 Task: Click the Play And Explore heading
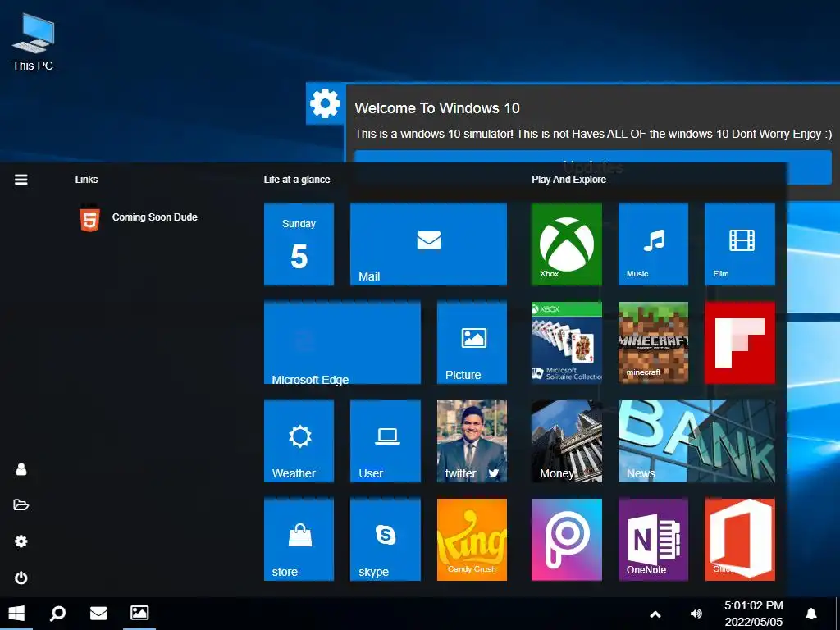point(569,180)
